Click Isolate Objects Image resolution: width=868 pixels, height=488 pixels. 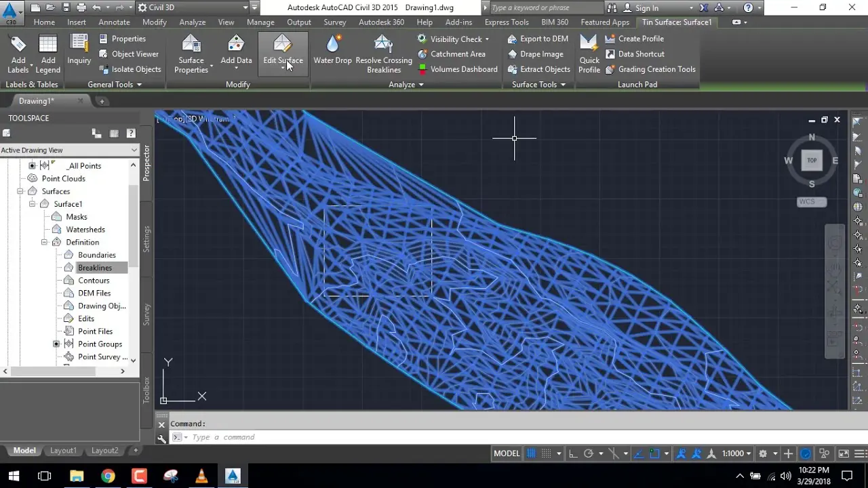[x=130, y=69]
